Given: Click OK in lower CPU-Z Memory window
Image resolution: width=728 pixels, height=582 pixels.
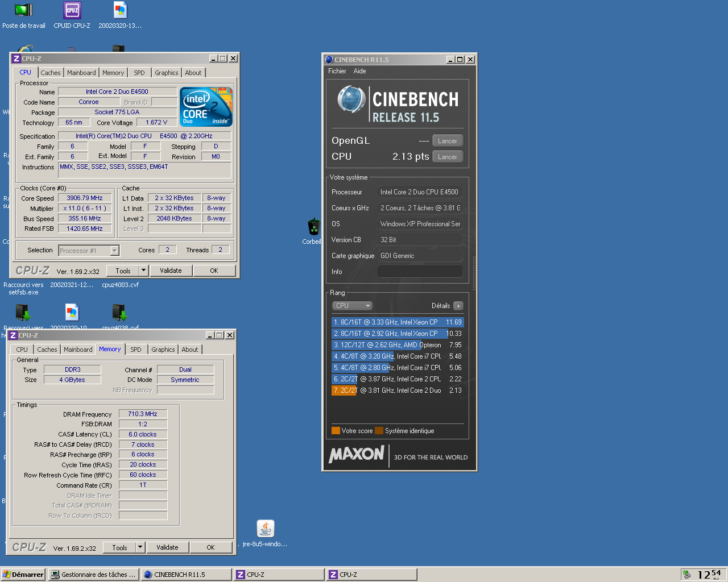Looking at the screenshot, I should (x=210, y=547).
